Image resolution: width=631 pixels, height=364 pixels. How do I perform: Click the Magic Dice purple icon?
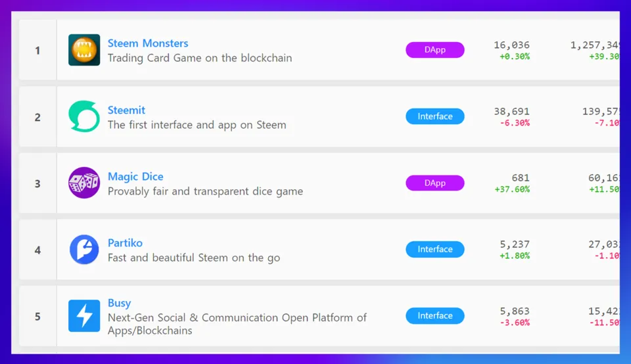[84, 183]
